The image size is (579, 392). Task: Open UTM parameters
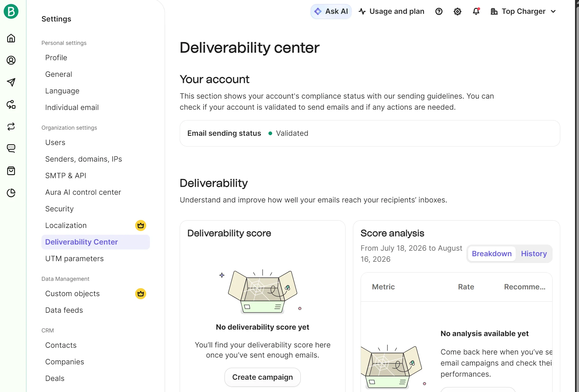tap(75, 259)
